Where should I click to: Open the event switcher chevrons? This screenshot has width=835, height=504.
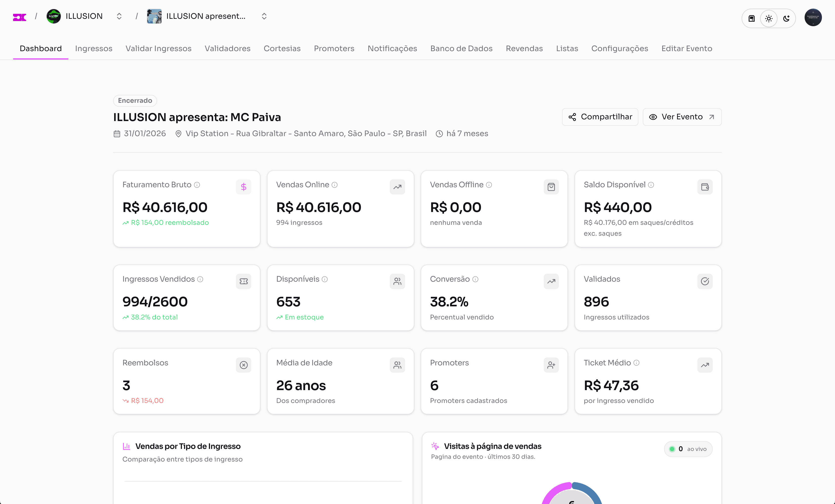coord(264,16)
